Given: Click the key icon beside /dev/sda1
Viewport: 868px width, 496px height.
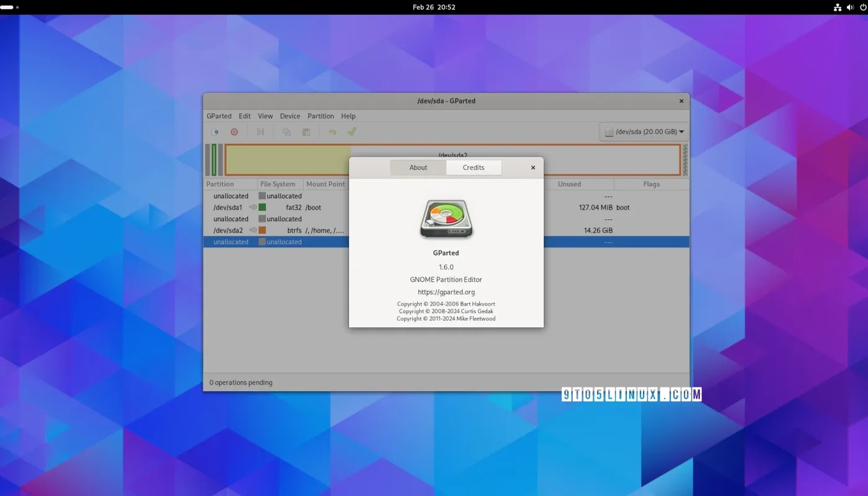Looking at the screenshot, I should pyautogui.click(x=253, y=207).
